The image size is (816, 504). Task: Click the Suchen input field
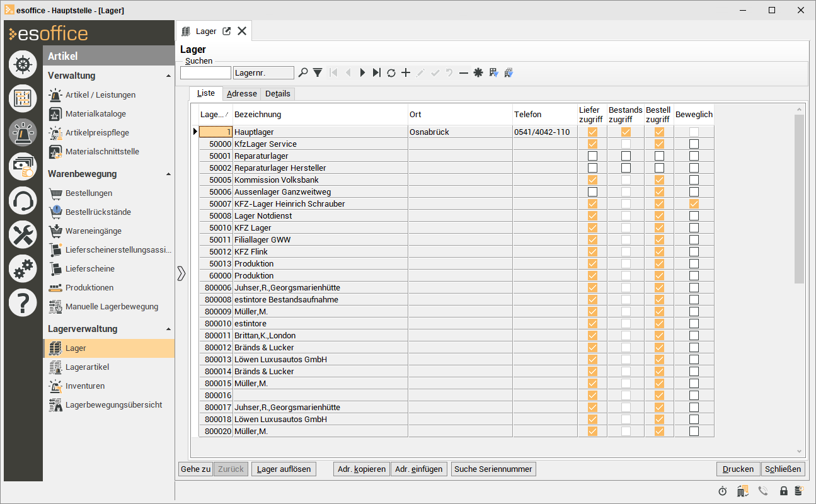pos(205,73)
